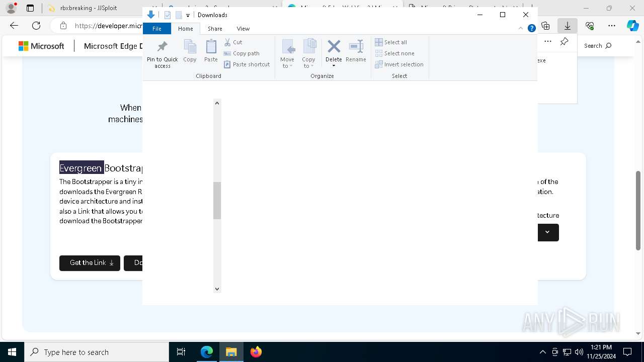
Task: Open the Copilot sidebar icon
Action: click(632, 26)
